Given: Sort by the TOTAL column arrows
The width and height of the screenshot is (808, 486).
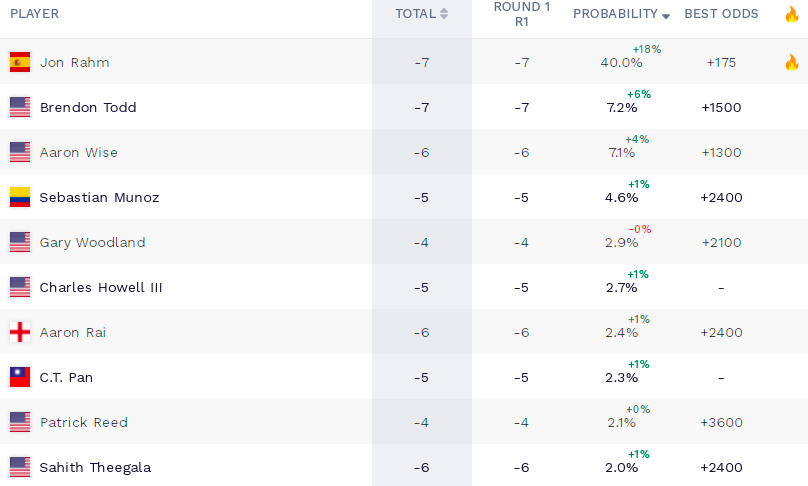Looking at the screenshot, I should click(444, 14).
